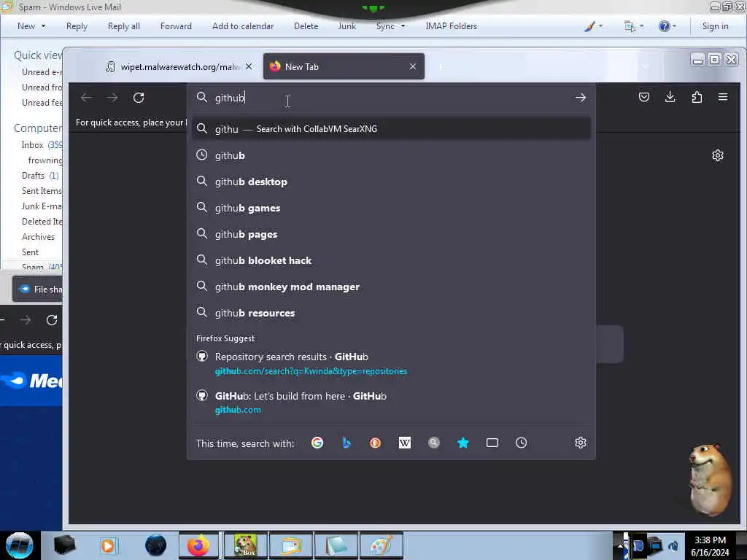This screenshot has height=560, width=747.
Task: Search with DuckDuckGo one-off icon
Action: click(376, 443)
